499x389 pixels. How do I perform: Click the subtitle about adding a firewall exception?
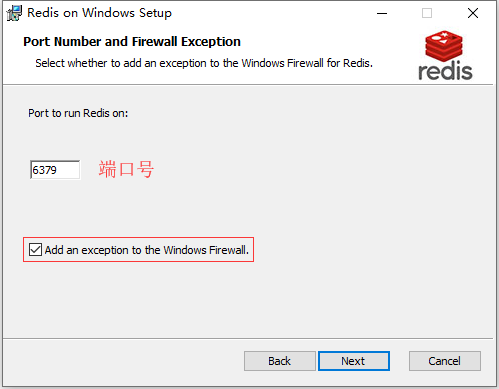[204, 63]
